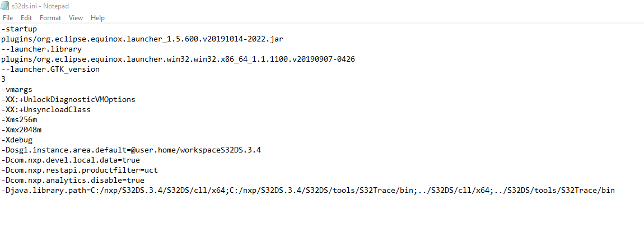This screenshot has height=231, width=644.
Task: Click the -vmargs line
Action: click(x=17, y=90)
